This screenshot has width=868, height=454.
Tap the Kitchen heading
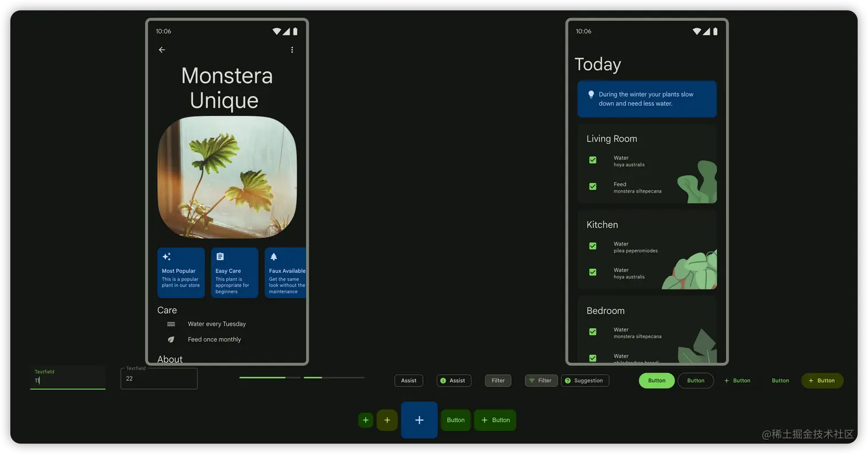(602, 225)
